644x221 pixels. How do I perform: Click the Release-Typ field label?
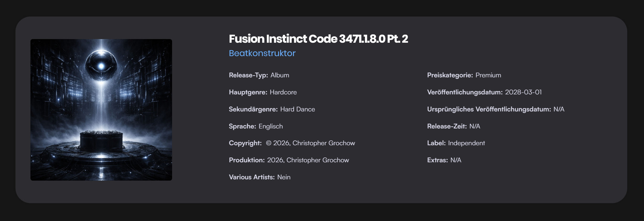248,75
